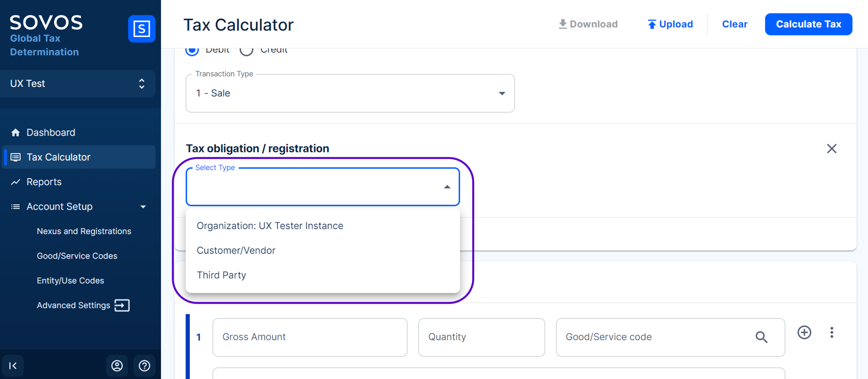
Task: Focus the Gross Amount input field
Action: click(x=310, y=337)
